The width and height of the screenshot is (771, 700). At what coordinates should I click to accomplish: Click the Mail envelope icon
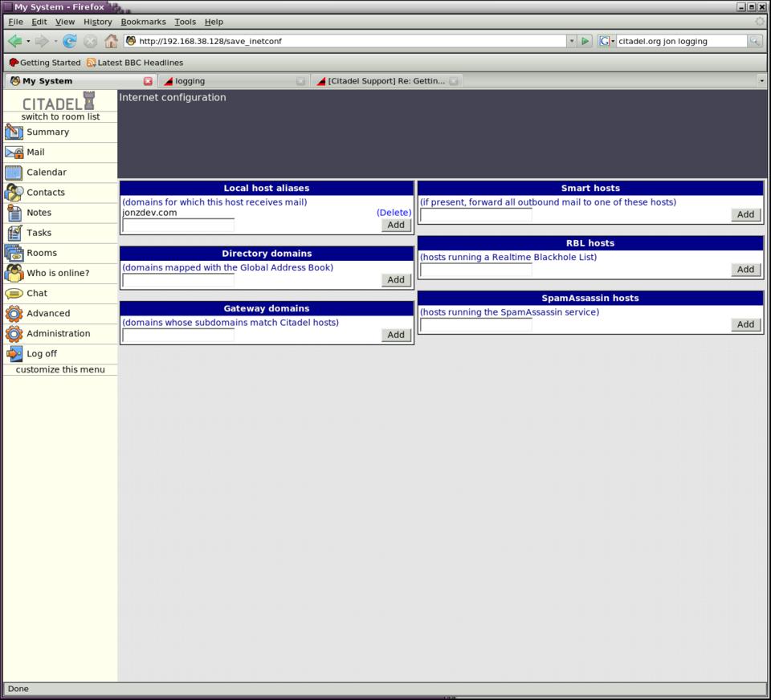pyautogui.click(x=14, y=153)
